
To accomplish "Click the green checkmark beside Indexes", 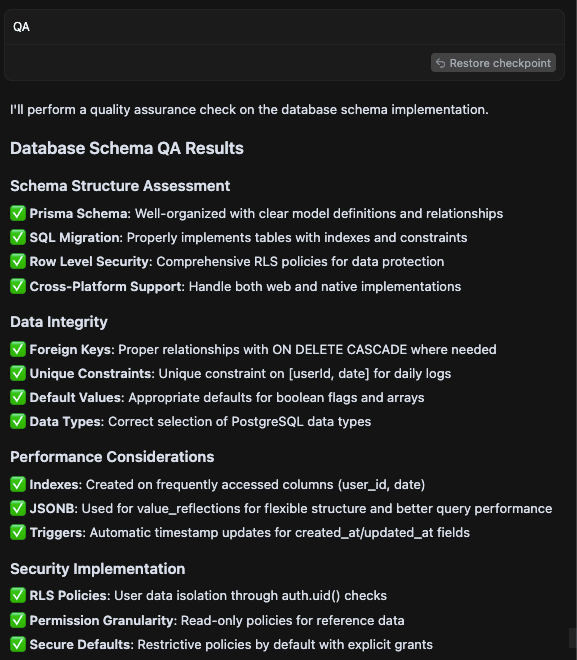I will pos(18,484).
